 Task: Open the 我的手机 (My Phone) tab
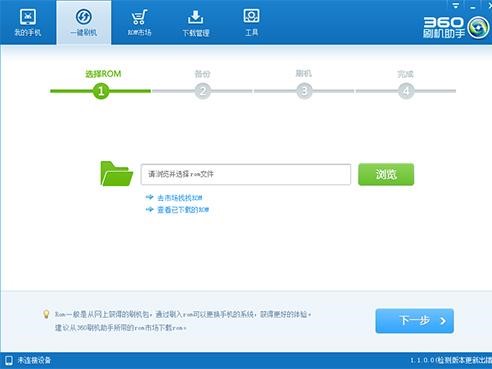point(28,22)
